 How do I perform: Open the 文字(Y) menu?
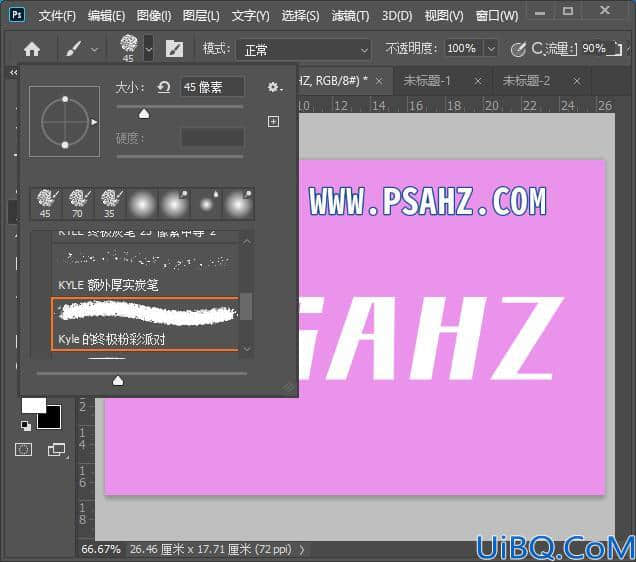(250, 16)
